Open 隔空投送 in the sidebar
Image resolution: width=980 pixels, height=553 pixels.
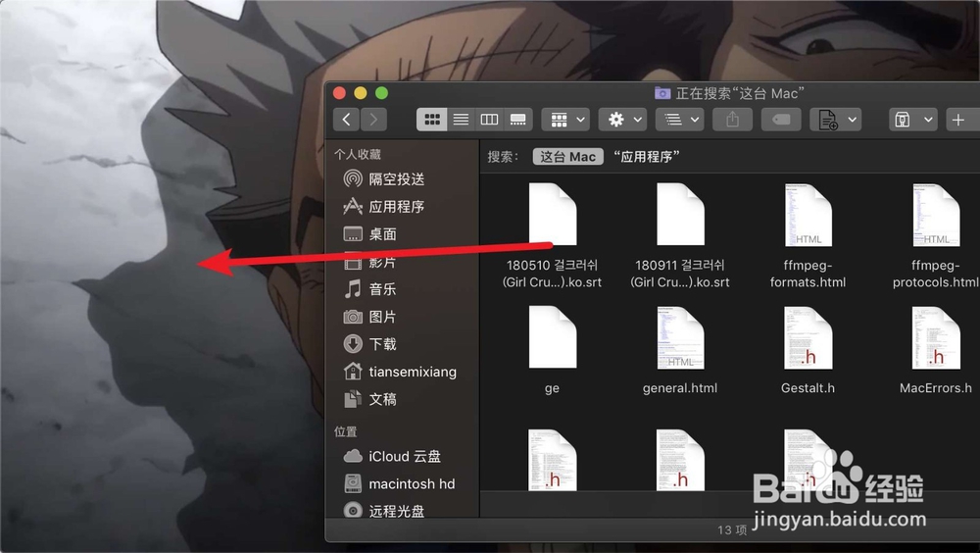click(x=396, y=178)
